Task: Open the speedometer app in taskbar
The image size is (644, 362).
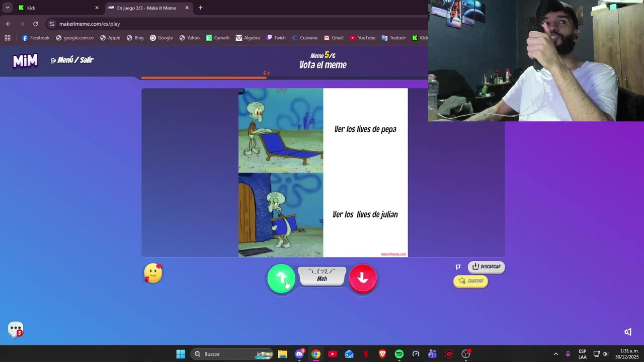Action: click(x=416, y=354)
